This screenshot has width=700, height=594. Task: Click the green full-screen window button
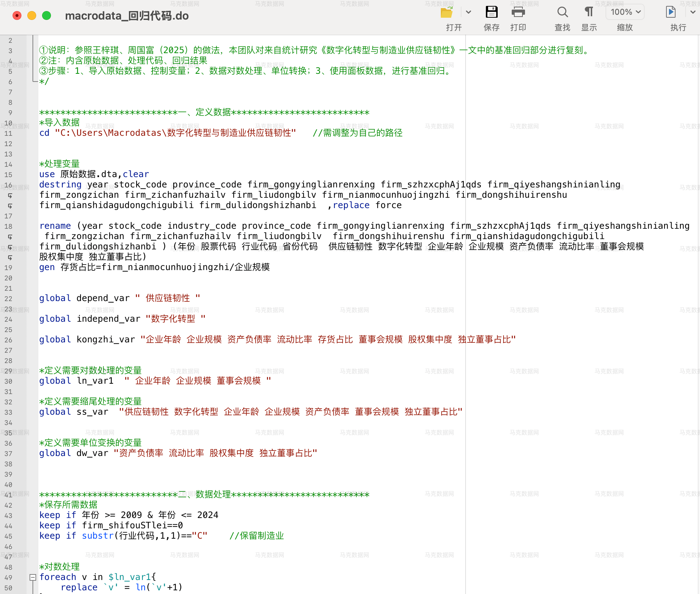[47, 16]
